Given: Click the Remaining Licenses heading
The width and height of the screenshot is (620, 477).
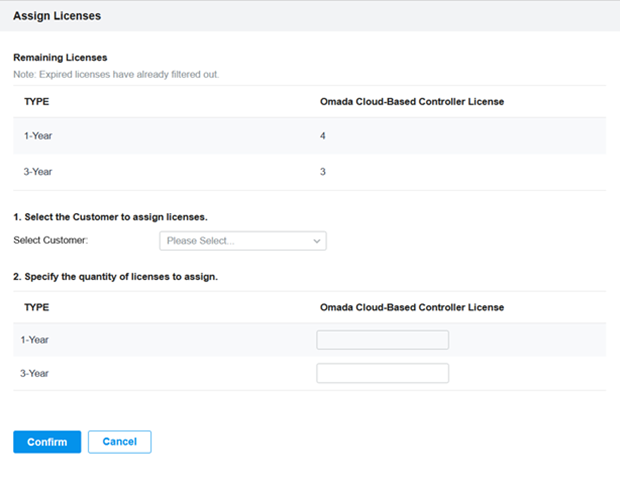Looking at the screenshot, I should (x=60, y=58).
